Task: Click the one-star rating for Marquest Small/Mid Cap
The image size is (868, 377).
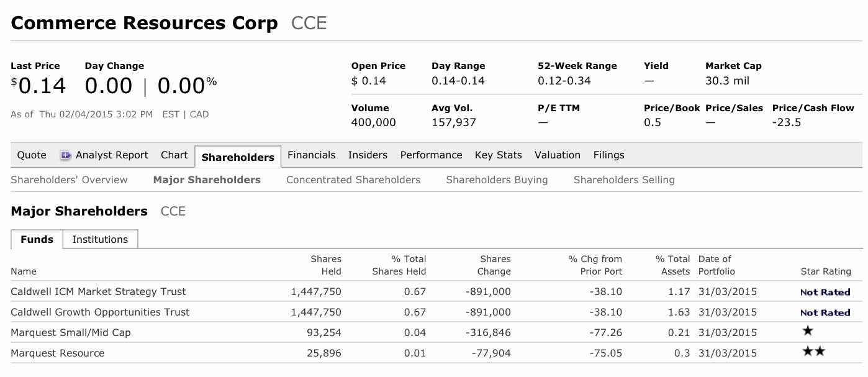Action: coord(808,332)
